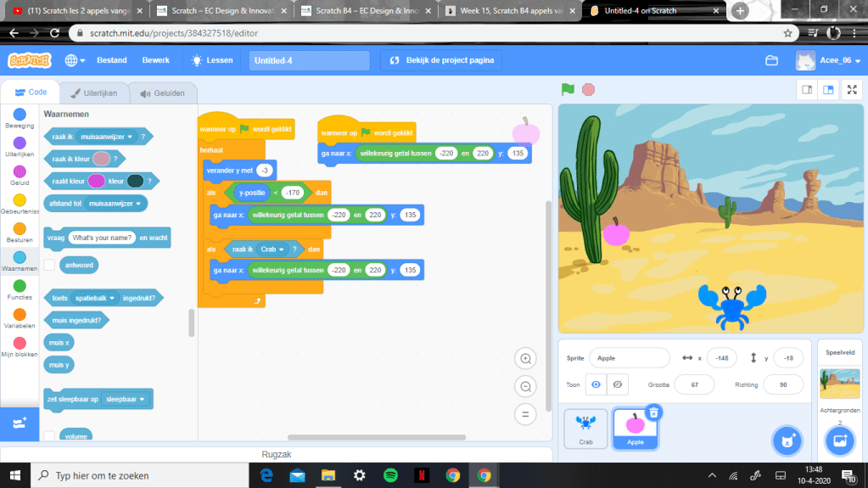Zoom in on the code workspace

(525, 359)
